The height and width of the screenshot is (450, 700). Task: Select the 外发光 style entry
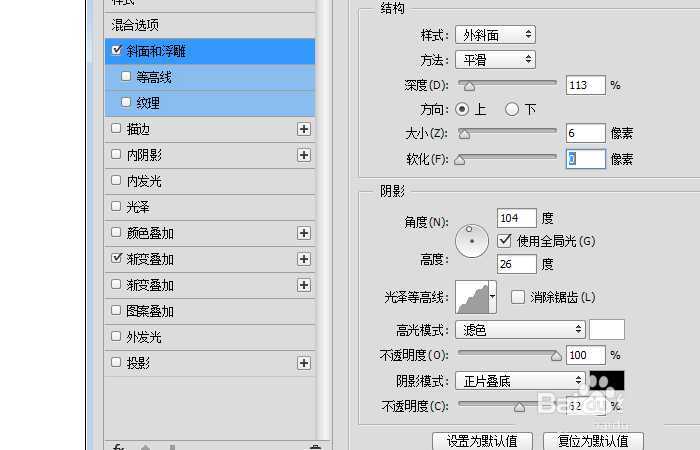144,337
